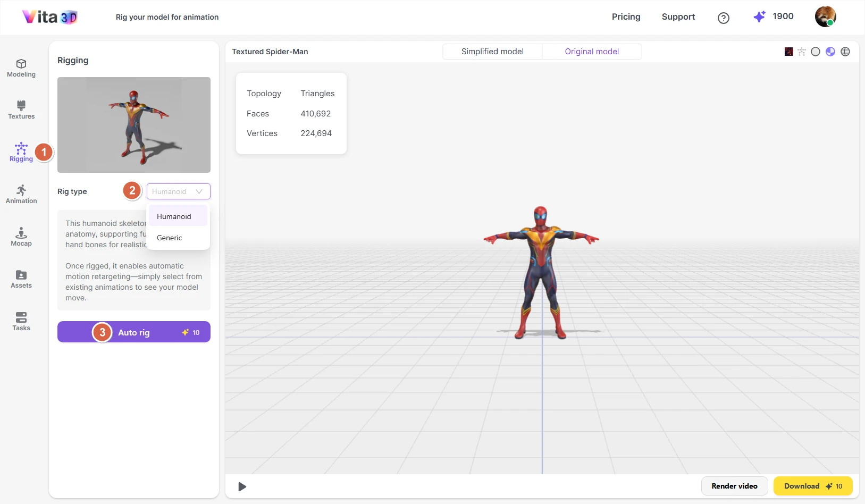Go to the Textures panel
865x504 pixels.
pyautogui.click(x=21, y=110)
